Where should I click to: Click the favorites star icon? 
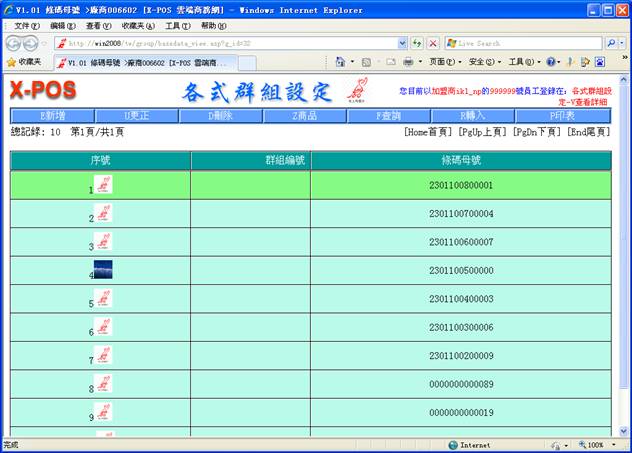click(11, 62)
